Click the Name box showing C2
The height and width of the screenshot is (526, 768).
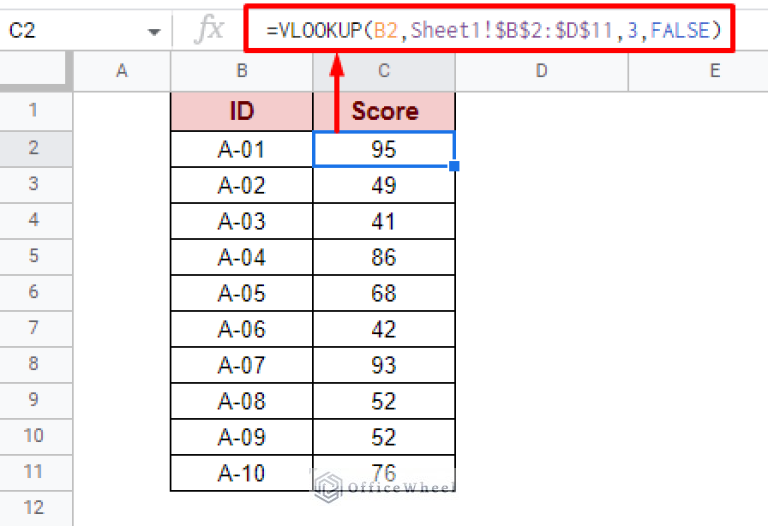click(x=70, y=31)
